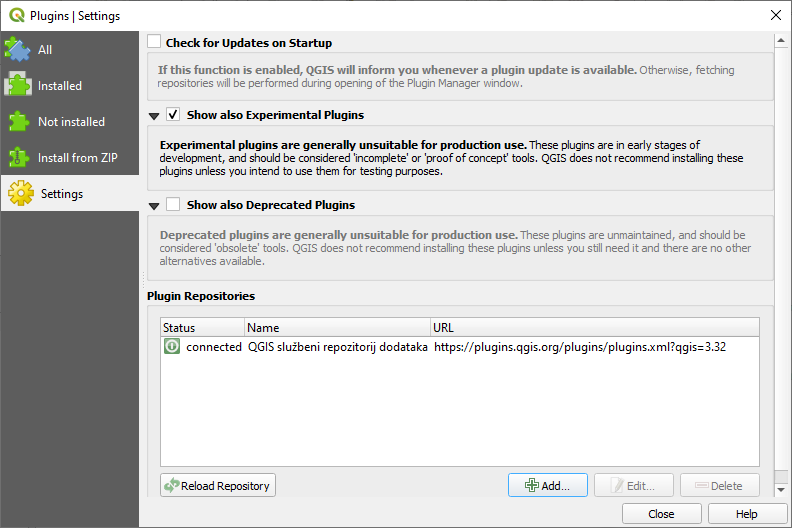Enable Check for Updates on Startup

pos(154,43)
